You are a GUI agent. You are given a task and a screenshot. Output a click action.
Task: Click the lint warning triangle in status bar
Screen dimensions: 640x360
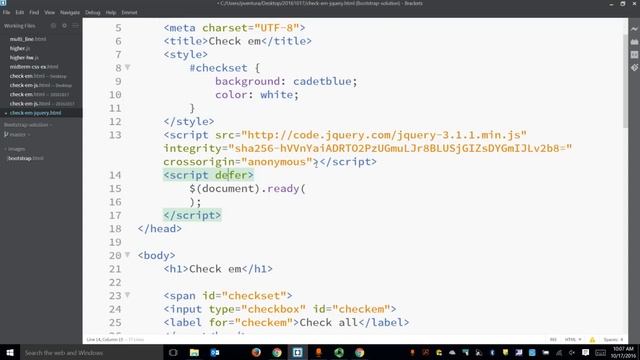(x=592, y=340)
